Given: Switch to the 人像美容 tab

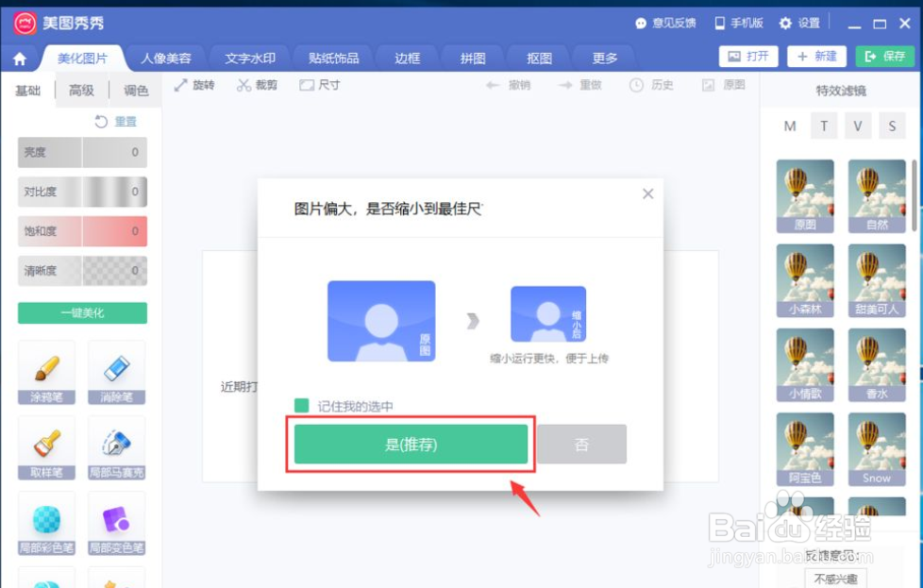Looking at the screenshot, I should [167, 58].
